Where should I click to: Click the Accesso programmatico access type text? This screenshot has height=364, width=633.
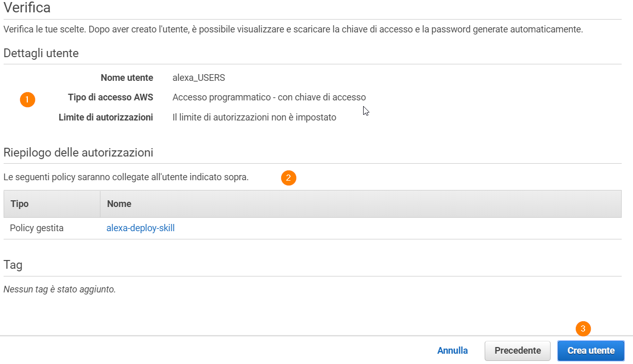pos(269,97)
